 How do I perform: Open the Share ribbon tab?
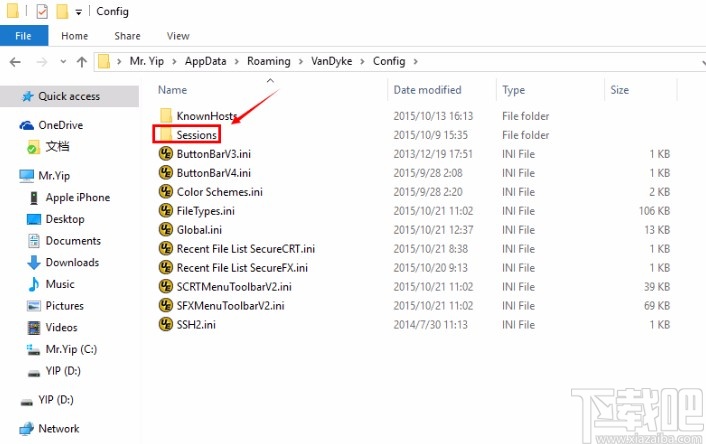127,36
